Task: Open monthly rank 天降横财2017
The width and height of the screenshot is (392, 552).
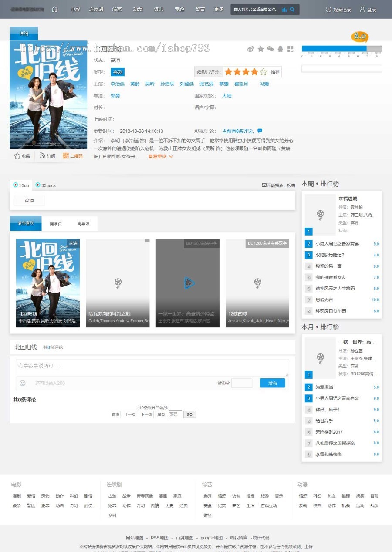Action: click(329, 432)
